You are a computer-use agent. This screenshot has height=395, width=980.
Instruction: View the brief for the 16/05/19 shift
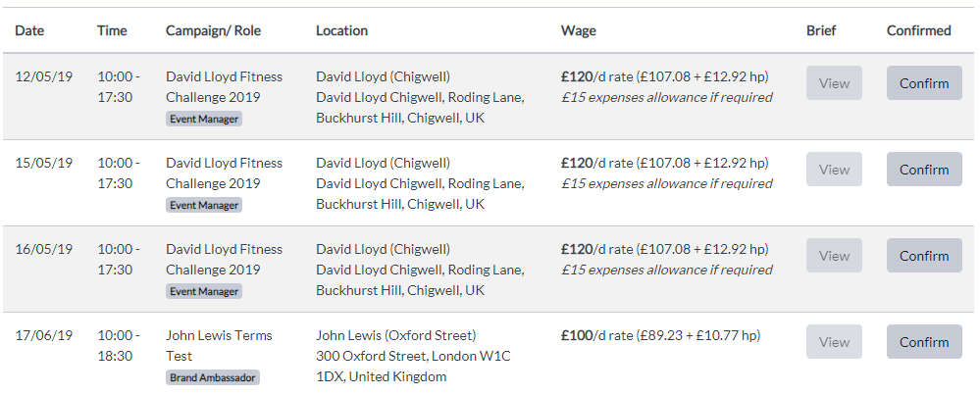834,255
